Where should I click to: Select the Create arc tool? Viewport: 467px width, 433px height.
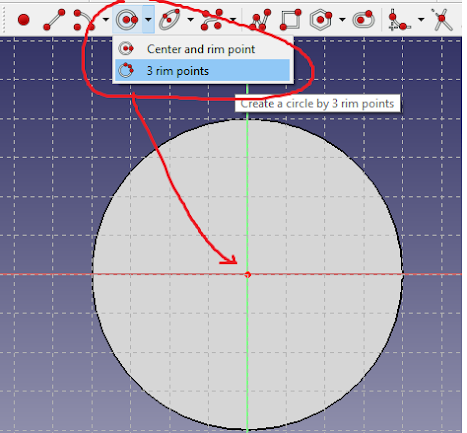tap(84, 20)
